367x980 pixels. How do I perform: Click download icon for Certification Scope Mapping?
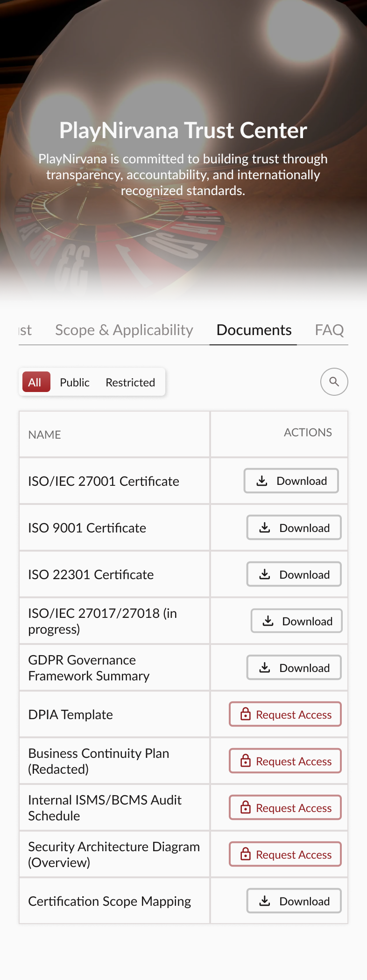[x=265, y=901]
